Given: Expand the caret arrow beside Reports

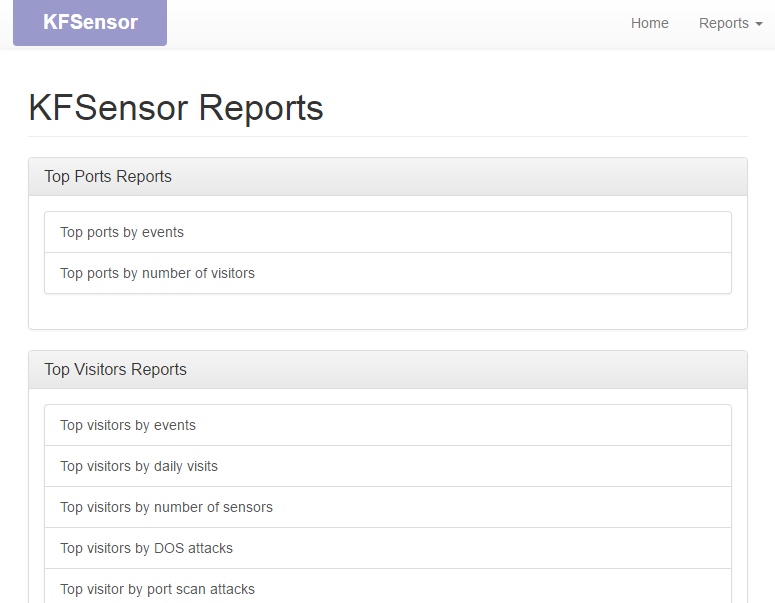Looking at the screenshot, I should (x=759, y=24).
